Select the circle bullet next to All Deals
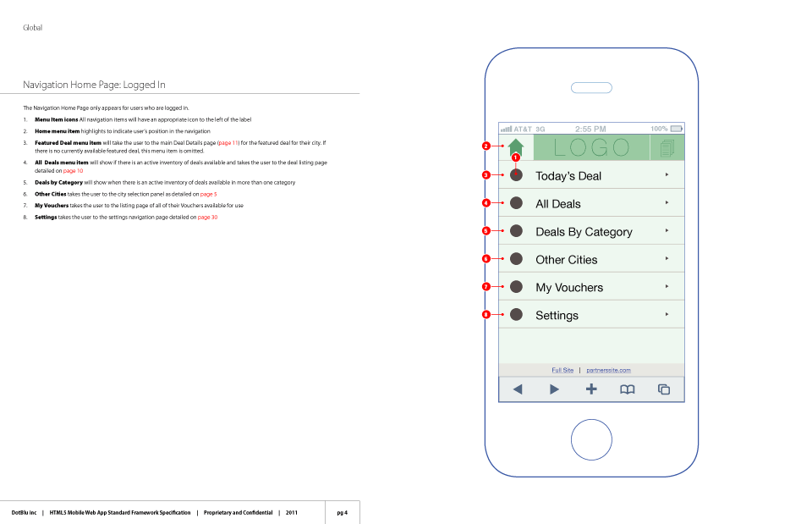The image size is (812, 524). 516,203
